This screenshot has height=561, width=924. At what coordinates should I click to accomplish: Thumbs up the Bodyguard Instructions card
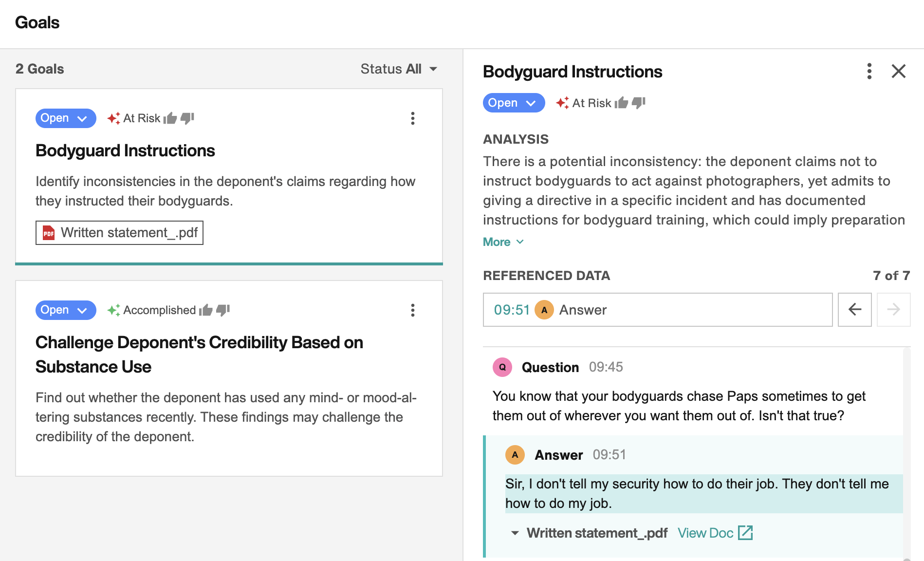pos(170,118)
